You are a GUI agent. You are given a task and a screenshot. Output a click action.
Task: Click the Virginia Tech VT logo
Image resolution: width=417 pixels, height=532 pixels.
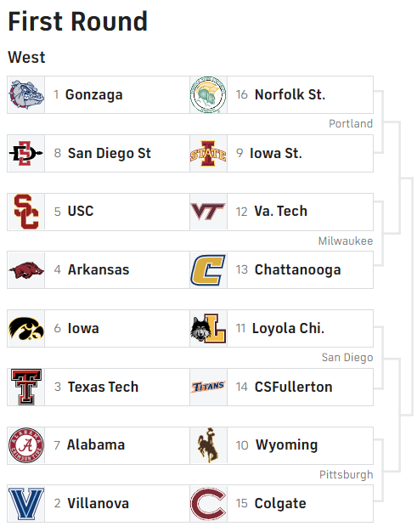(x=208, y=212)
